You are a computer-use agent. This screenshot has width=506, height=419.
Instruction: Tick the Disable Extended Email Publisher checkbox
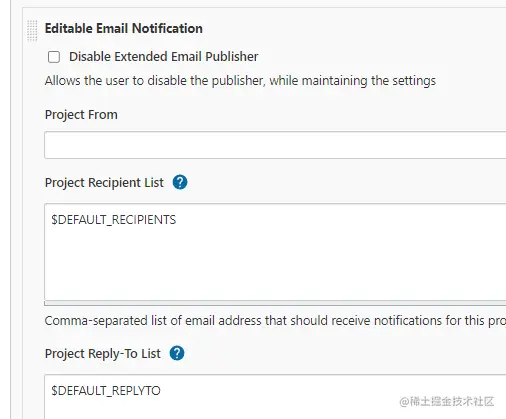[54, 57]
